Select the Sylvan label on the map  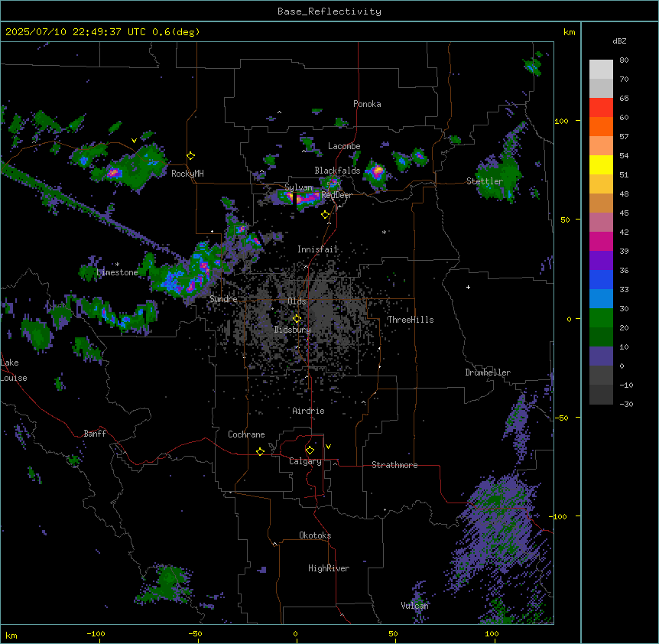click(x=298, y=187)
